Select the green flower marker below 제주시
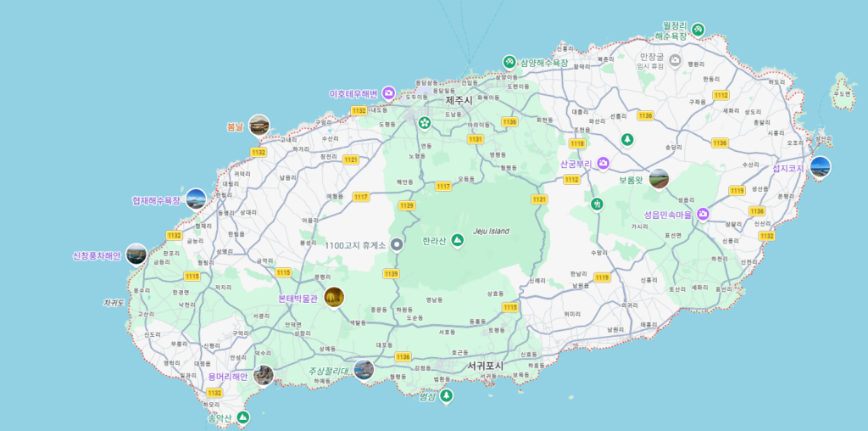Screen dimensions: 868x431 point(424,123)
